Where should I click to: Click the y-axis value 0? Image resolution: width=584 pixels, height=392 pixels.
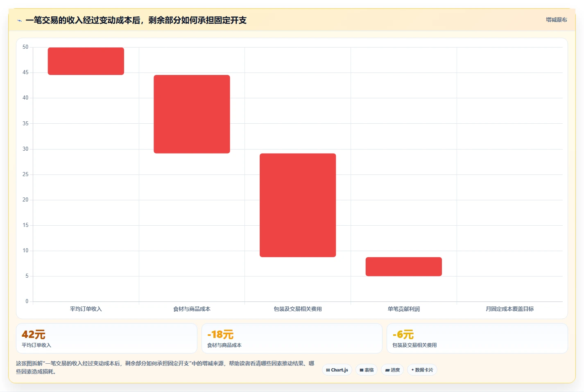pos(27,301)
